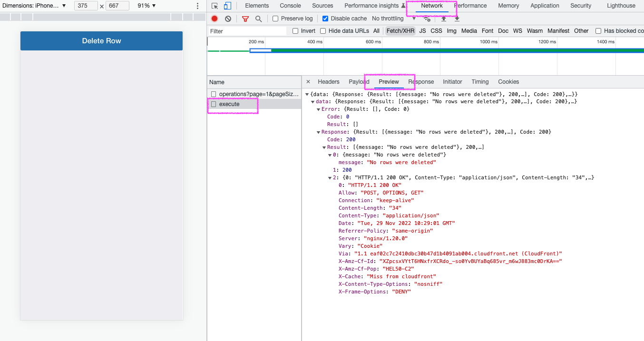Screen dimensions: 644x341
Task: Open the No throttling dropdown
Action: [394, 19]
